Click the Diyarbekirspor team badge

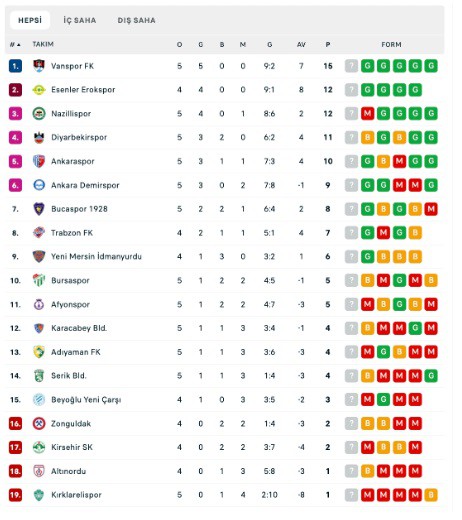pyautogui.click(x=39, y=137)
